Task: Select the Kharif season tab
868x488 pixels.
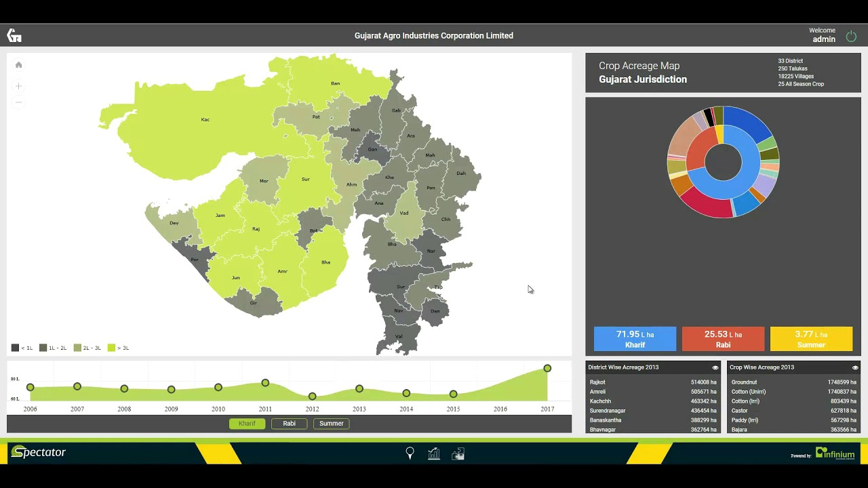Action: (x=247, y=424)
